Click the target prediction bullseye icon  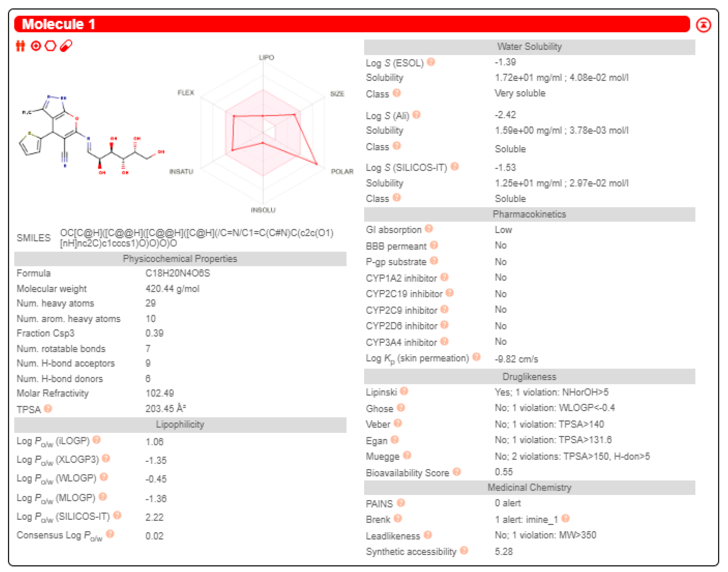click(36, 46)
